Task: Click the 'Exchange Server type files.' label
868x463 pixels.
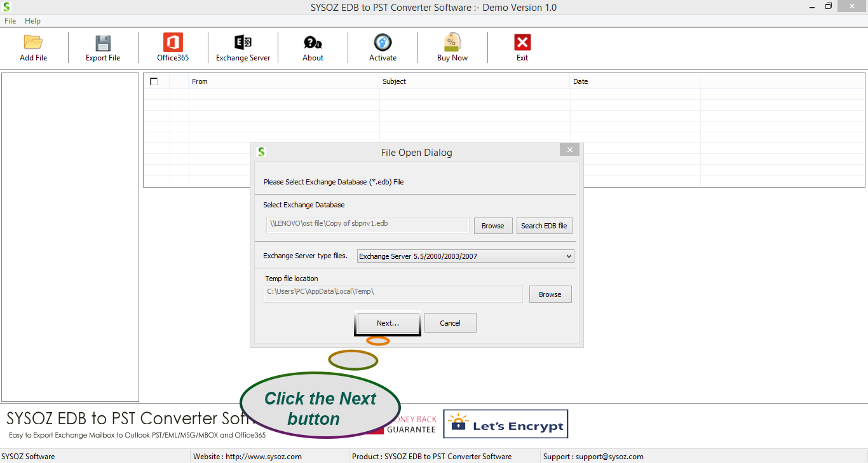Action: coord(306,256)
